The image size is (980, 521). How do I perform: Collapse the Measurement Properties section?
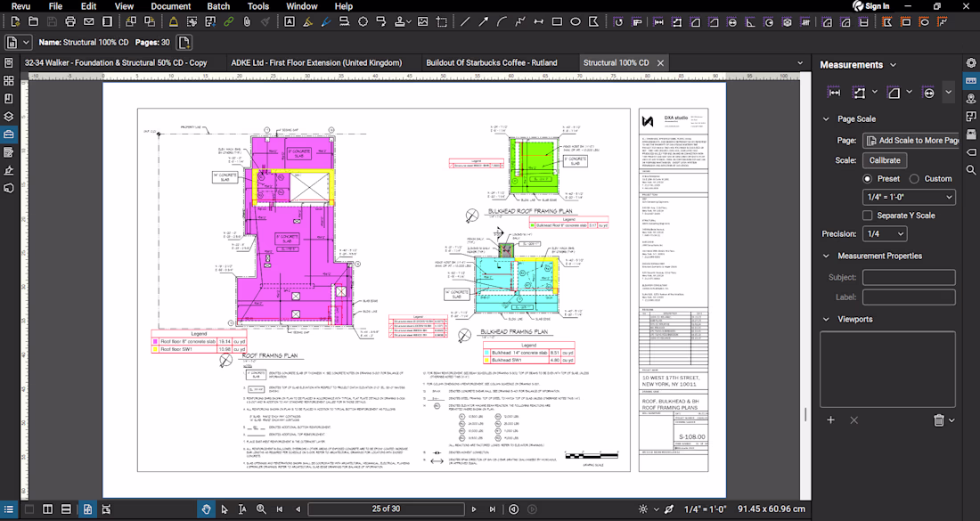(x=826, y=256)
